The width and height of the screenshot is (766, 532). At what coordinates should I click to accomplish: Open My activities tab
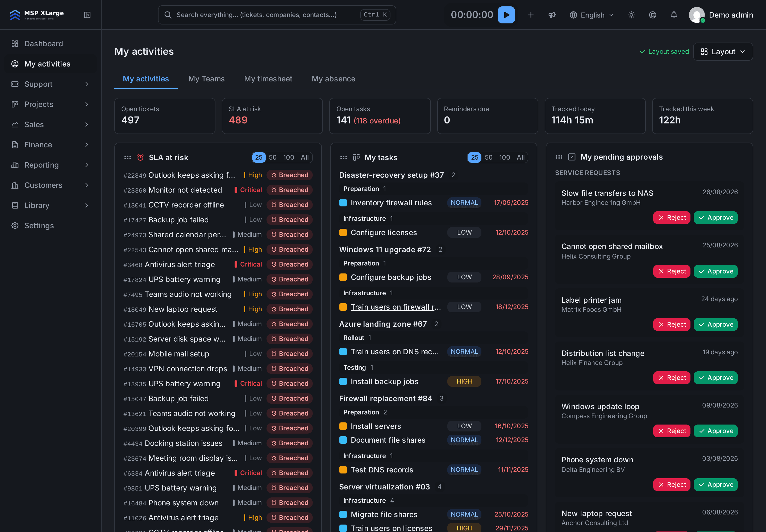click(x=146, y=79)
